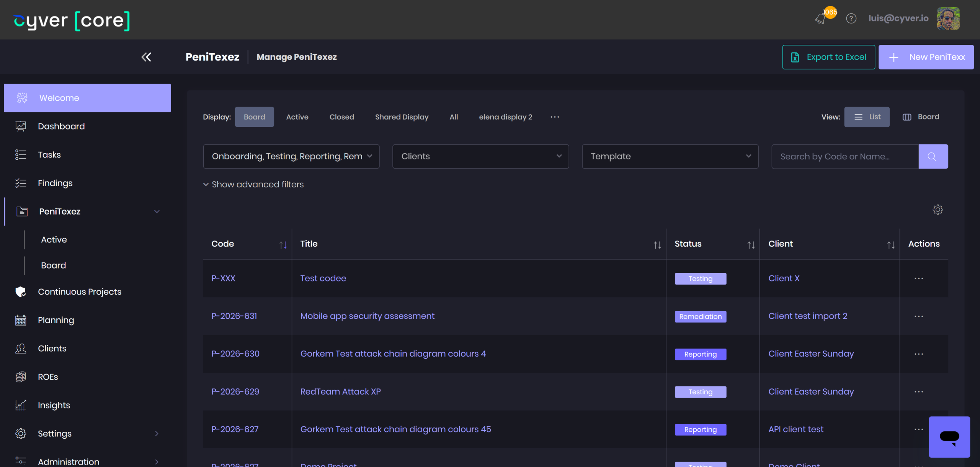Screen dimensions: 980x467
Task: Open actions menu for RedTeam Attack XP row
Action: coord(919,392)
